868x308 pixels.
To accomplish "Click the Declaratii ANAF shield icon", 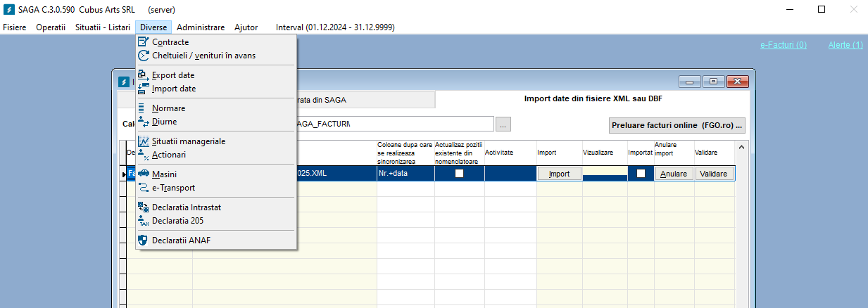I will click(x=144, y=240).
